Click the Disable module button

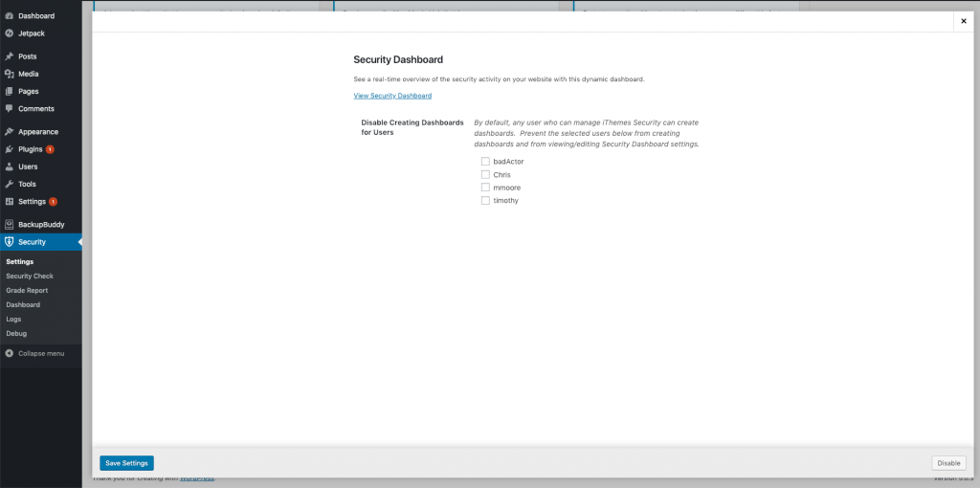pyautogui.click(x=948, y=463)
